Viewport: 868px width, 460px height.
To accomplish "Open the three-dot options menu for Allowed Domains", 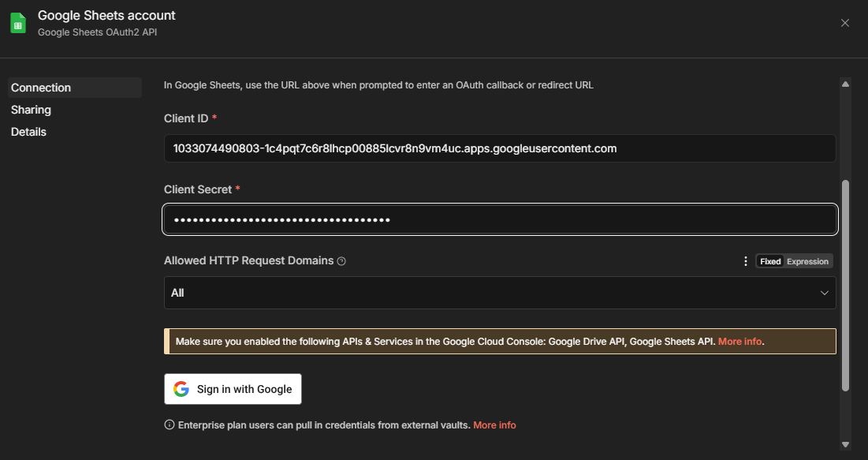I will [x=746, y=261].
